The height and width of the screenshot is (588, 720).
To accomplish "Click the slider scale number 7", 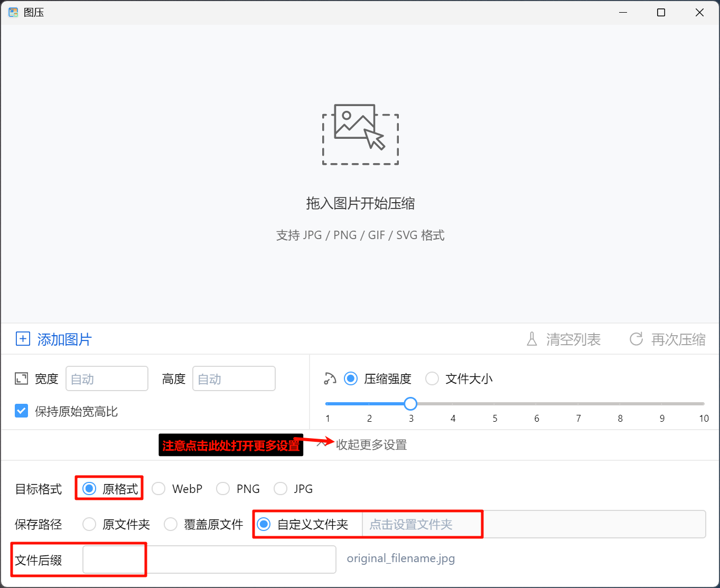I will click(578, 419).
